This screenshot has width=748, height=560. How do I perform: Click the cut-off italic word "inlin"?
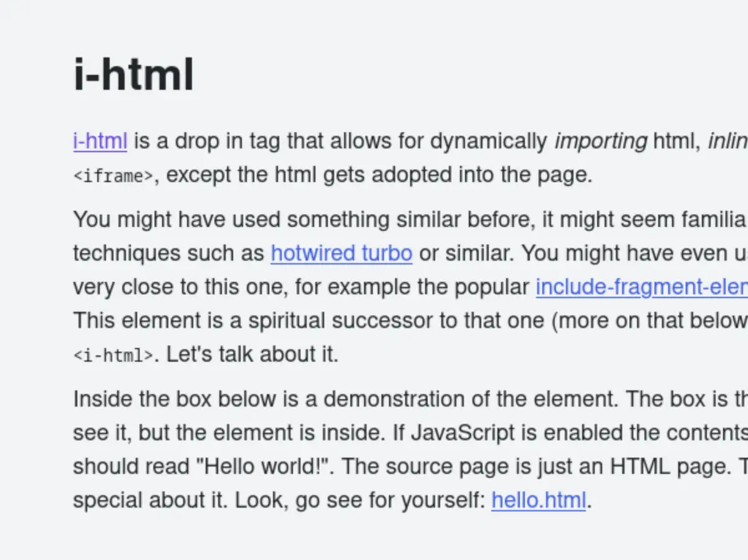(x=727, y=142)
